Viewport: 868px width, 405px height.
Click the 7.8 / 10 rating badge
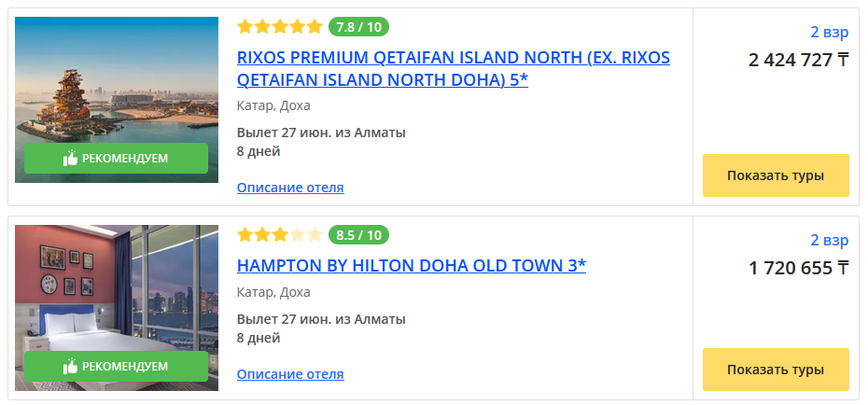click(x=359, y=26)
